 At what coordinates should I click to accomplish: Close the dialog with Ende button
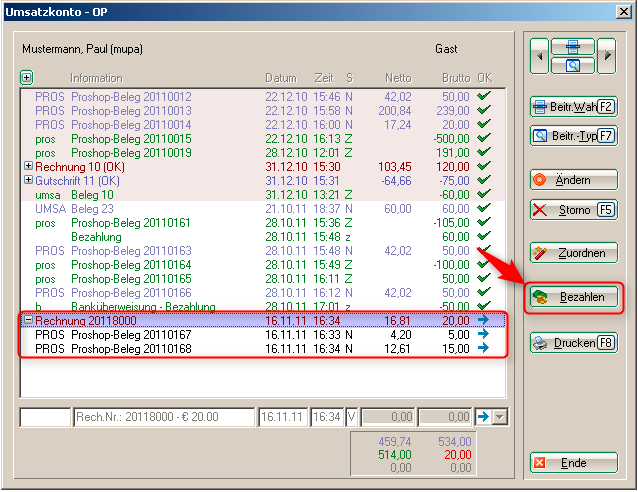coord(573,464)
